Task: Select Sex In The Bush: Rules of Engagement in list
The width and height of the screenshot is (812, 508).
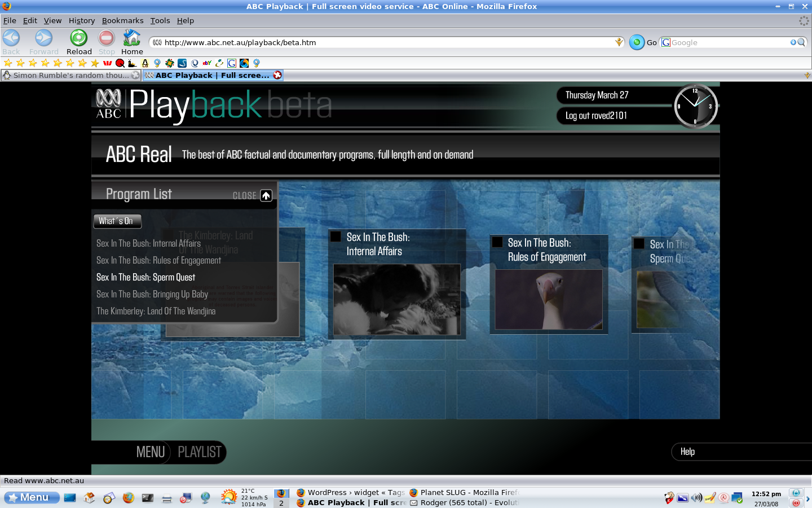Action: [x=158, y=260]
